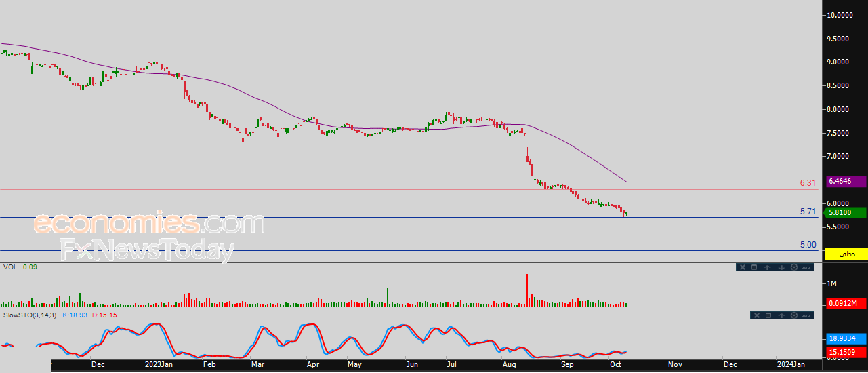Open VOL panel more-options dots
The image size is (868, 373).
(806, 267)
